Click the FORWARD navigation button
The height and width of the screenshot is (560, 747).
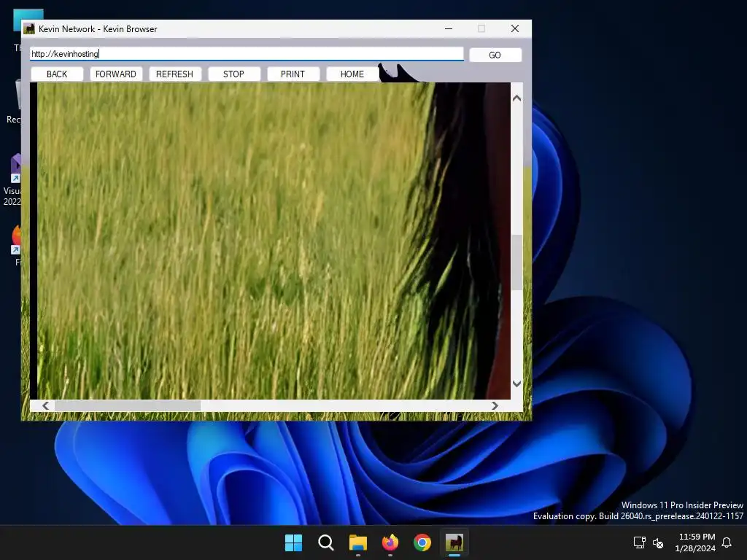tap(116, 74)
